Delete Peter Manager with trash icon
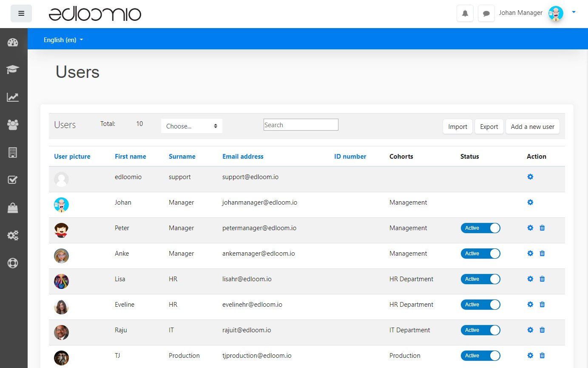The image size is (588, 368). (542, 228)
